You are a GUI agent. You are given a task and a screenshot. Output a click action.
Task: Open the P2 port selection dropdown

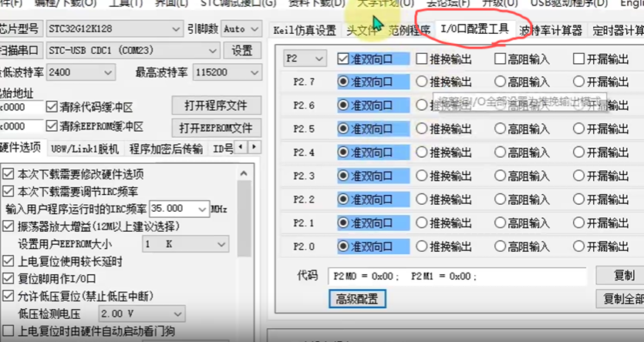tap(305, 59)
